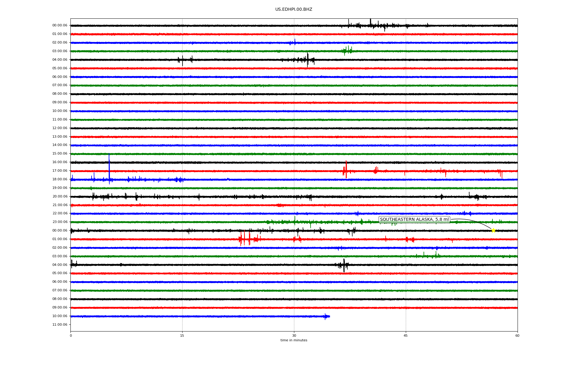Click the 15 minute x-axis tick label

182,335
